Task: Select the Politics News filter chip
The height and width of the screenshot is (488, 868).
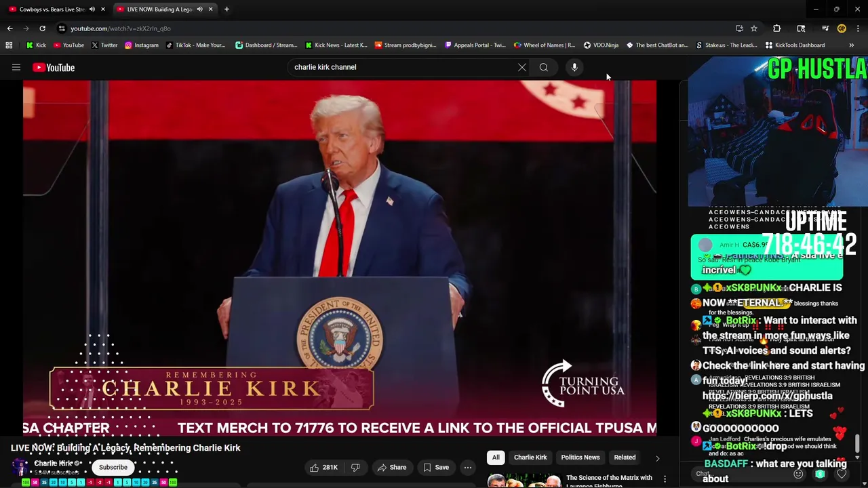Action: tap(580, 457)
